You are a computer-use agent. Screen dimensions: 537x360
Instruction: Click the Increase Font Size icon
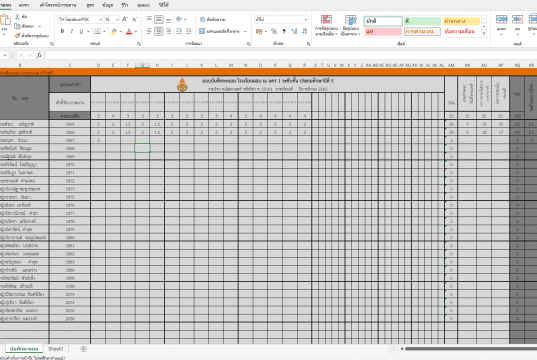click(125, 19)
